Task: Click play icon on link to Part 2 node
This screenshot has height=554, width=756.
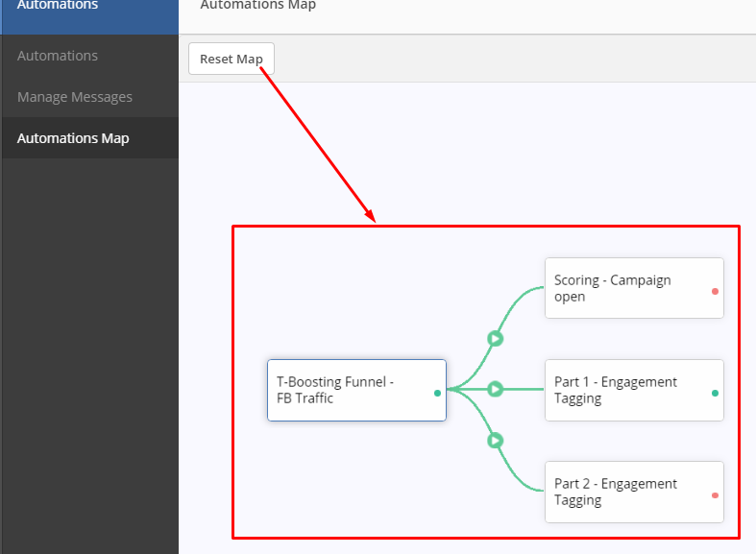Action: [x=495, y=441]
